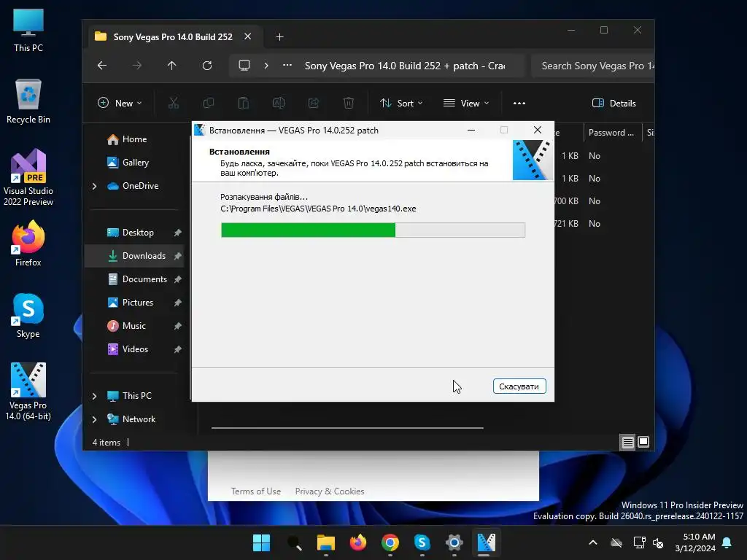Open the Recycle Bin desktop icon
This screenshot has height=560, width=747.
[28, 101]
